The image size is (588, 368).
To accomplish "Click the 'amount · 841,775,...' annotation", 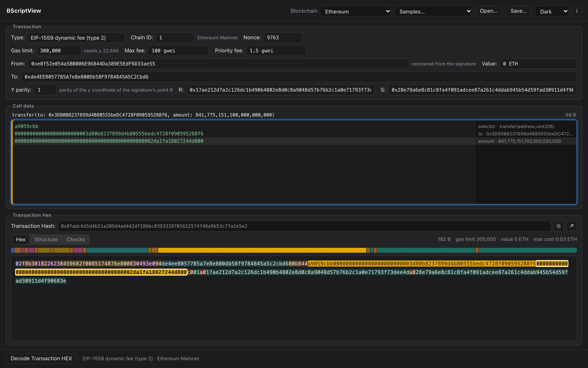I will (x=519, y=141).
